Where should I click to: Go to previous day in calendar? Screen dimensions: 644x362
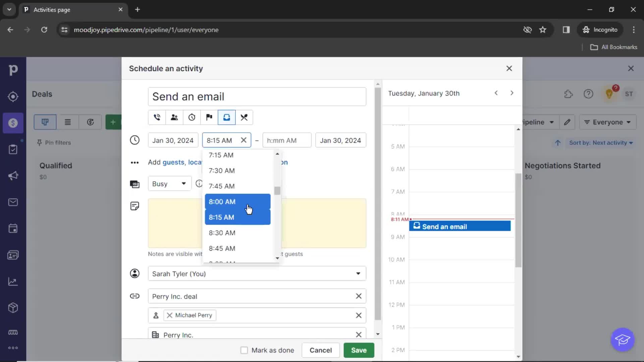pos(496,93)
